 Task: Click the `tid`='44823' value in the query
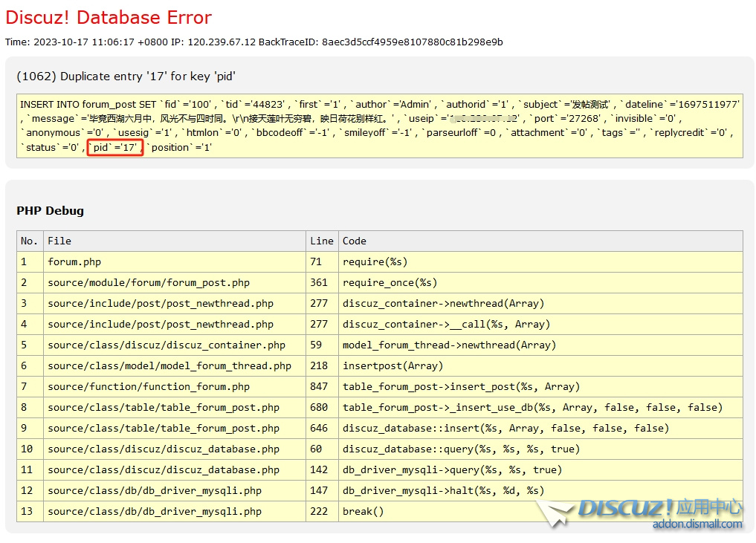pyautogui.click(x=254, y=105)
